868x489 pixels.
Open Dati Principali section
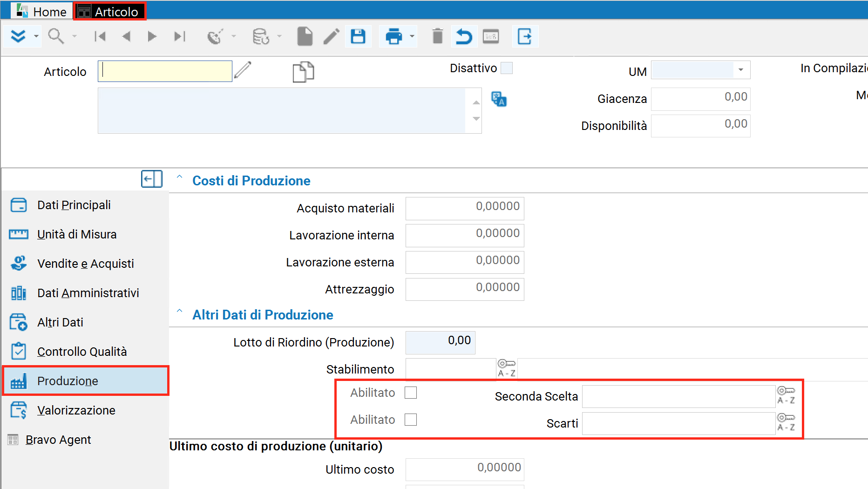coord(74,205)
